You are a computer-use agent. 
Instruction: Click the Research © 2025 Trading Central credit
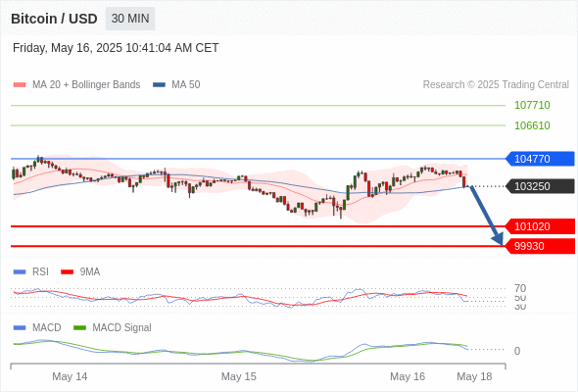coord(496,85)
